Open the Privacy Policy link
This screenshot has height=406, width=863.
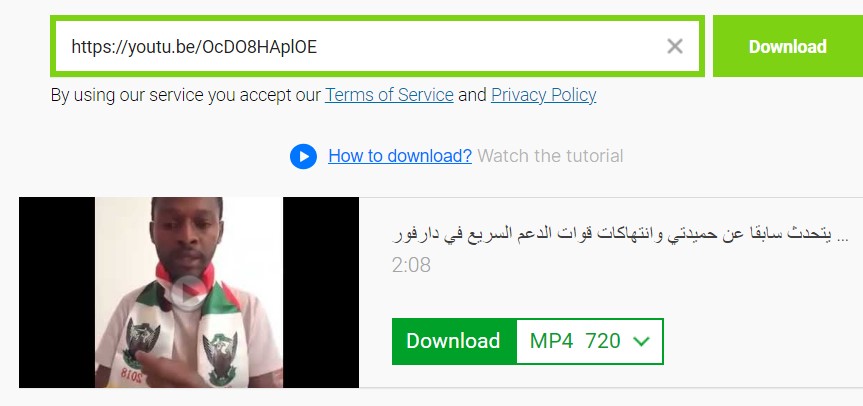click(x=543, y=95)
